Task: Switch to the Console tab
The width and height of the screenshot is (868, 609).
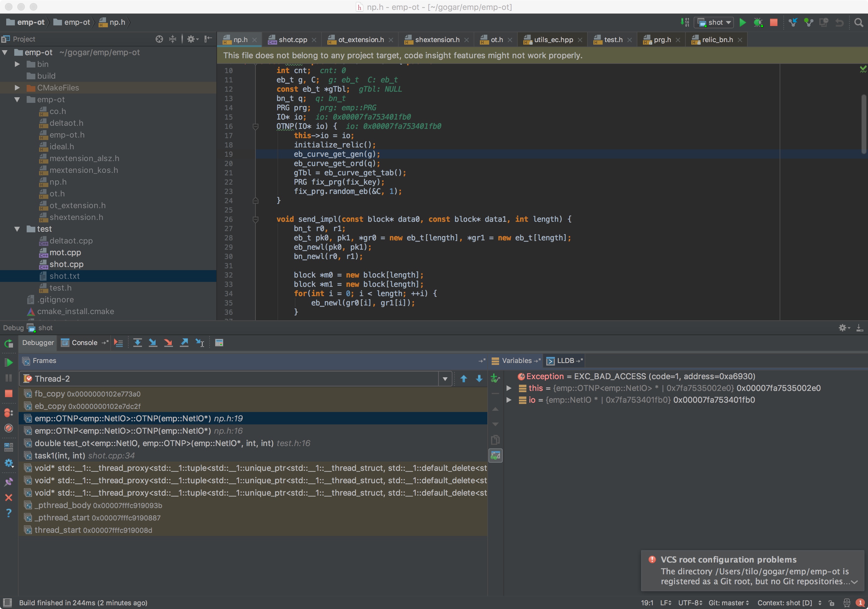Action: 84,343
